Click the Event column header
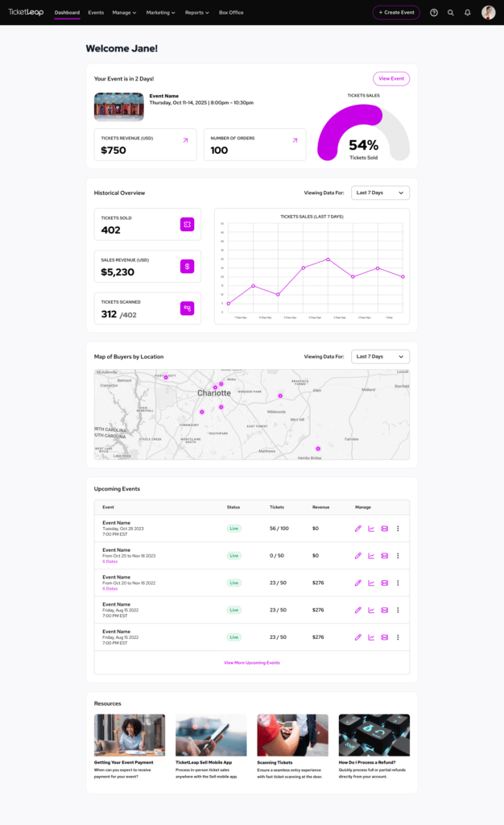Screen dimensions: 504x825 pos(108,508)
